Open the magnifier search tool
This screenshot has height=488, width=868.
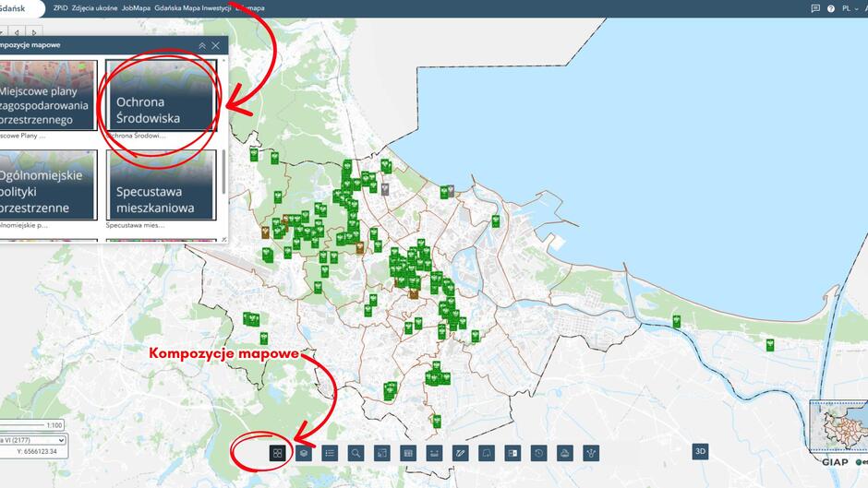pyautogui.click(x=356, y=453)
